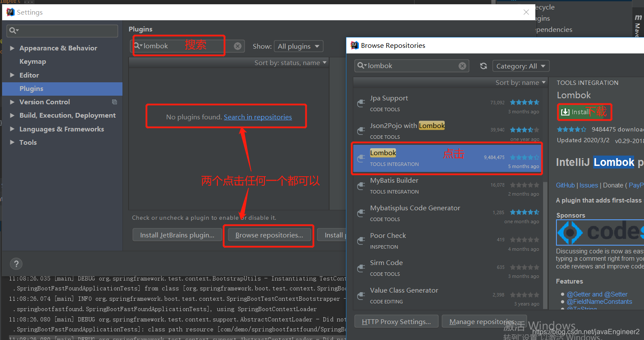Expand Build, Execution, Deployment node
The height and width of the screenshot is (340, 644).
pos(12,115)
